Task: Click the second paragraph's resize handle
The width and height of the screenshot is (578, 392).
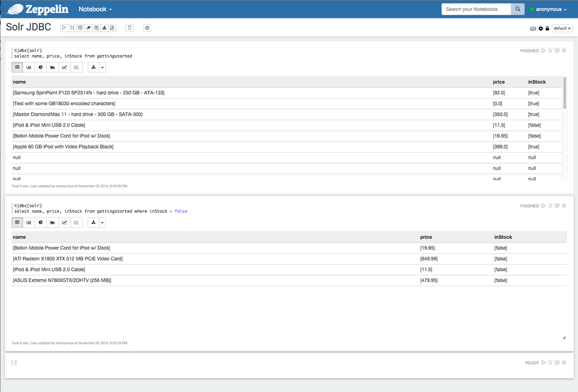Action: pos(564,338)
